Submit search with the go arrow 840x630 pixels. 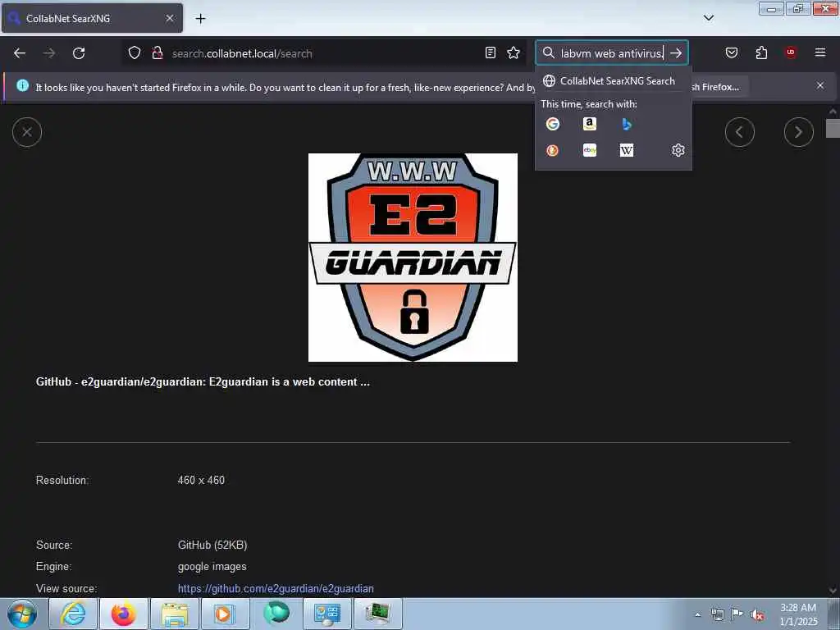[676, 53]
